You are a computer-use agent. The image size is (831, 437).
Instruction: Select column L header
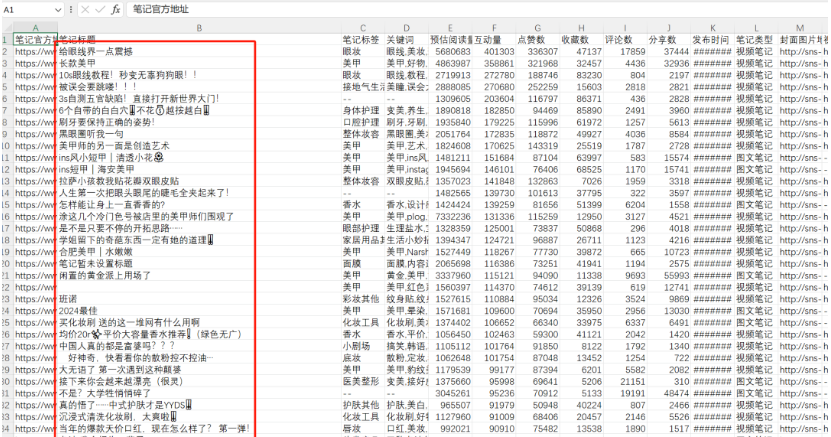click(x=756, y=28)
